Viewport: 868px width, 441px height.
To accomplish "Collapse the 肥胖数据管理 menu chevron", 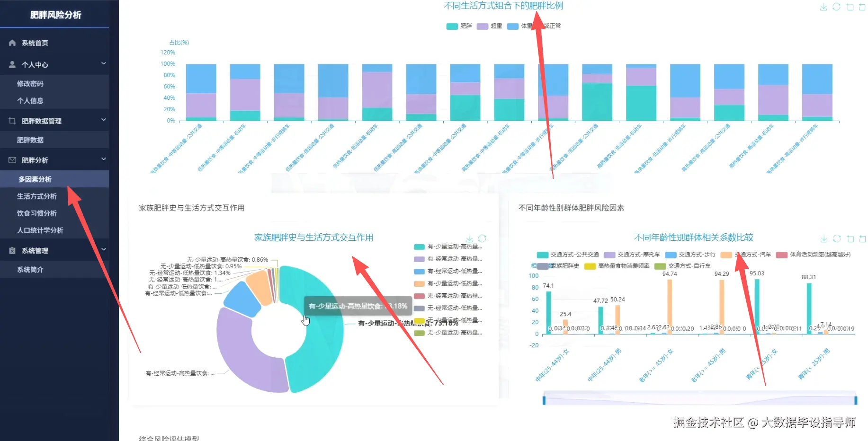I will (x=103, y=120).
